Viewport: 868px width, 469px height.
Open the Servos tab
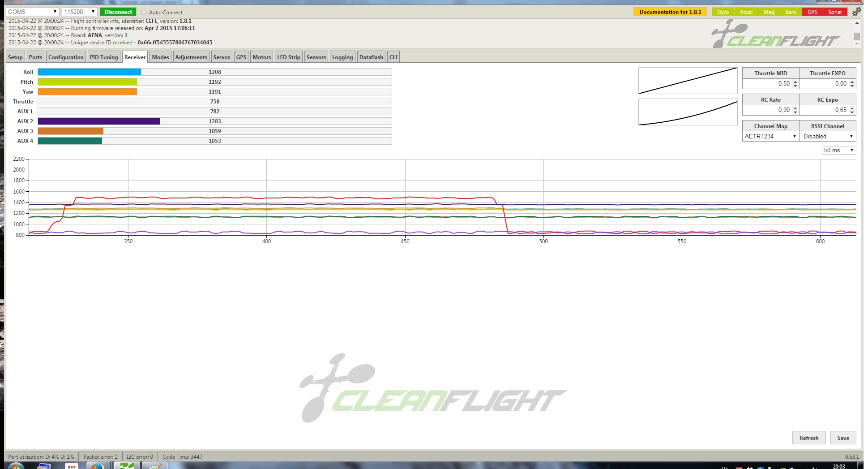coord(222,57)
